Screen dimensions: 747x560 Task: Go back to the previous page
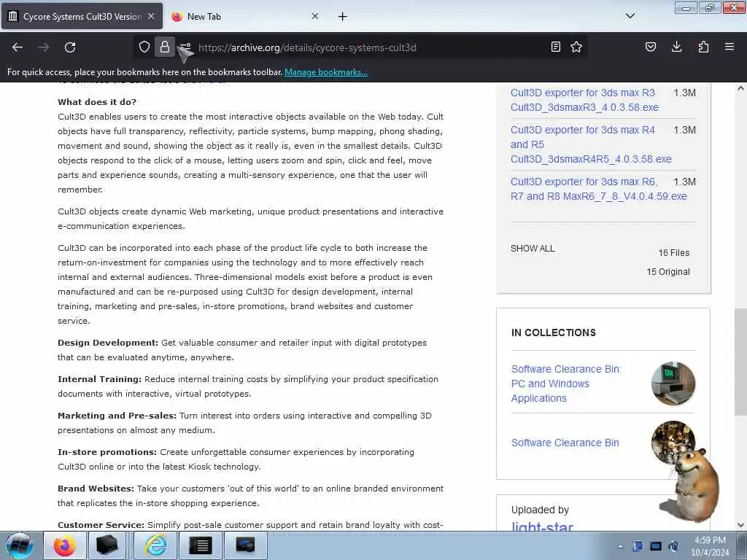pos(18,47)
